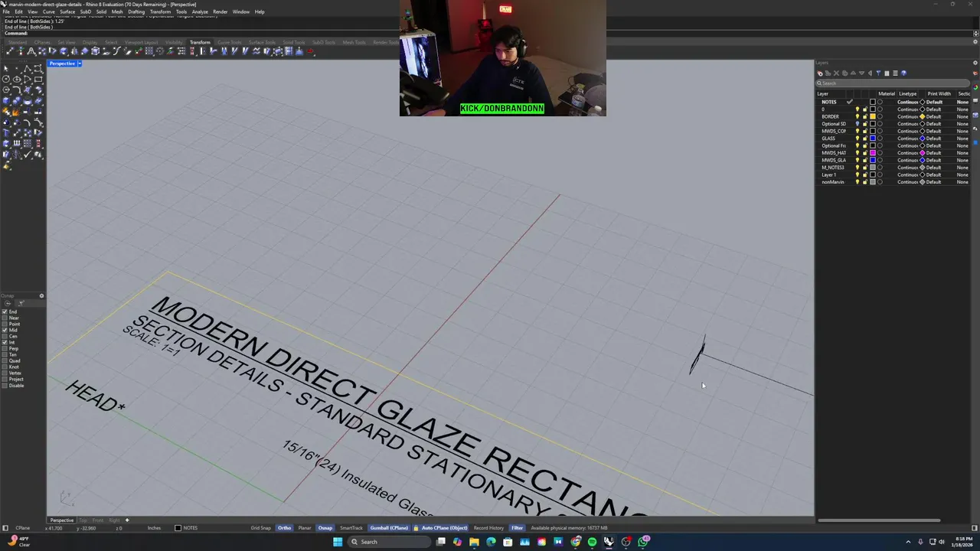Toggle SmartTrack in status bar
Viewport: 980px width, 551px height.
click(351, 528)
